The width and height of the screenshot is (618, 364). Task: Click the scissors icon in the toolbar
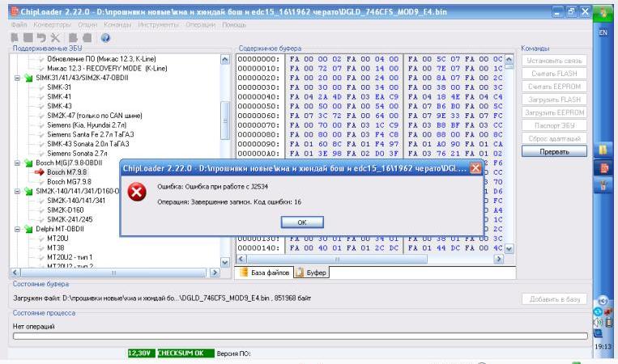click(x=53, y=38)
